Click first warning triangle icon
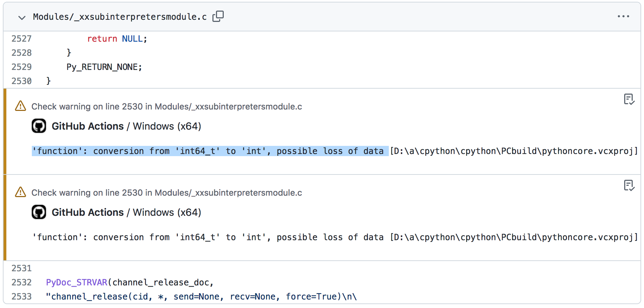 tap(21, 106)
